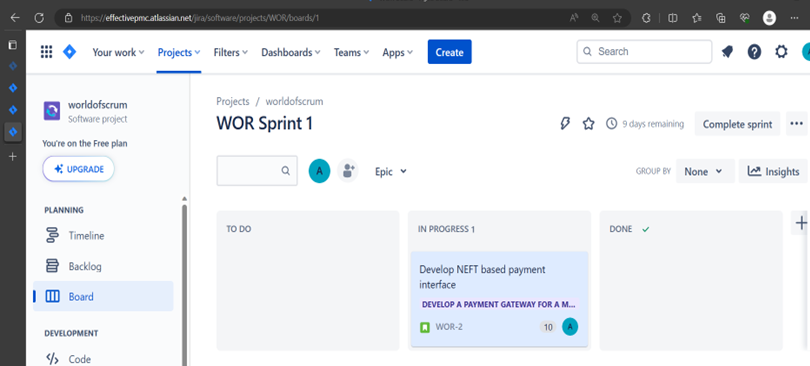810x366 pixels.
Task: Click the read aloud icon in address bar
Action: [574, 18]
